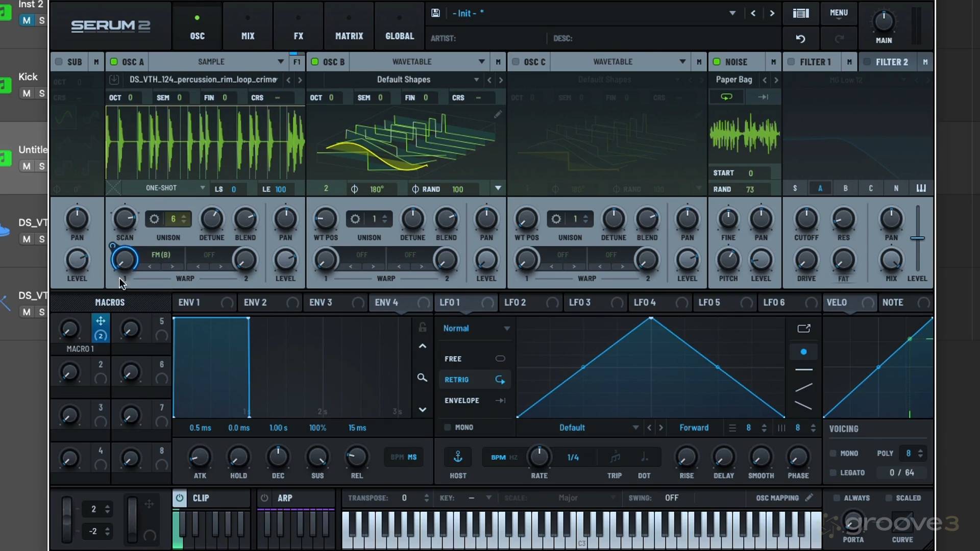Select the magnifier icon in ENV 1 panel

(422, 378)
